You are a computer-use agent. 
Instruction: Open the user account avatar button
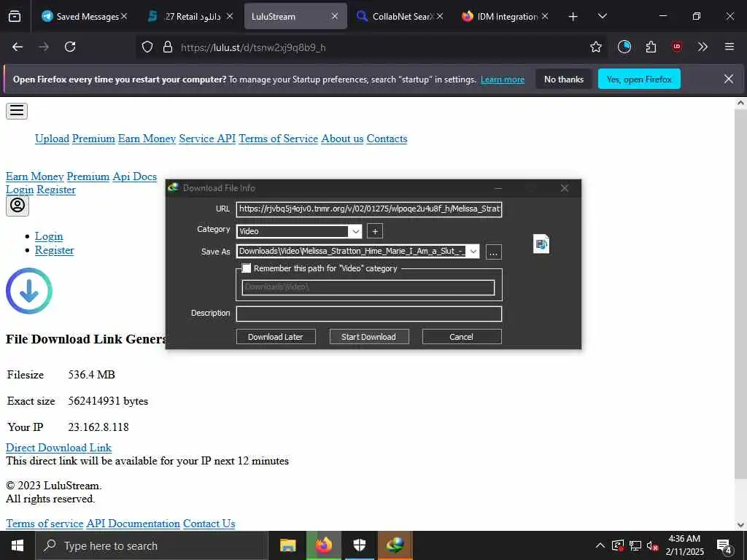click(18, 206)
